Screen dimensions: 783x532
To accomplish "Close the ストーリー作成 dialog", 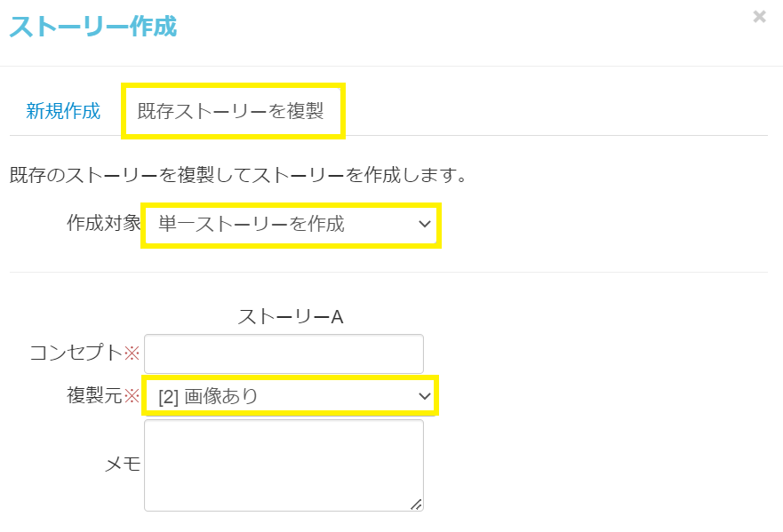I will pyautogui.click(x=759, y=16).
